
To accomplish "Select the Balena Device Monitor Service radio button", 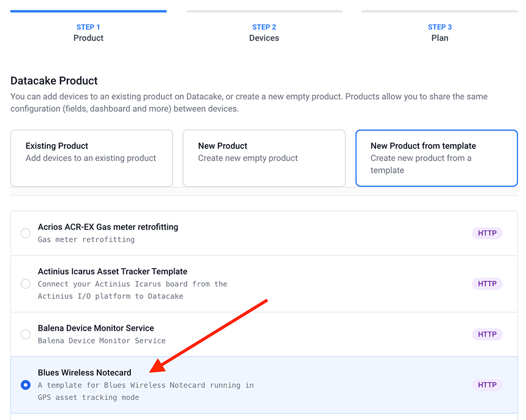I will [x=25, y=334].
